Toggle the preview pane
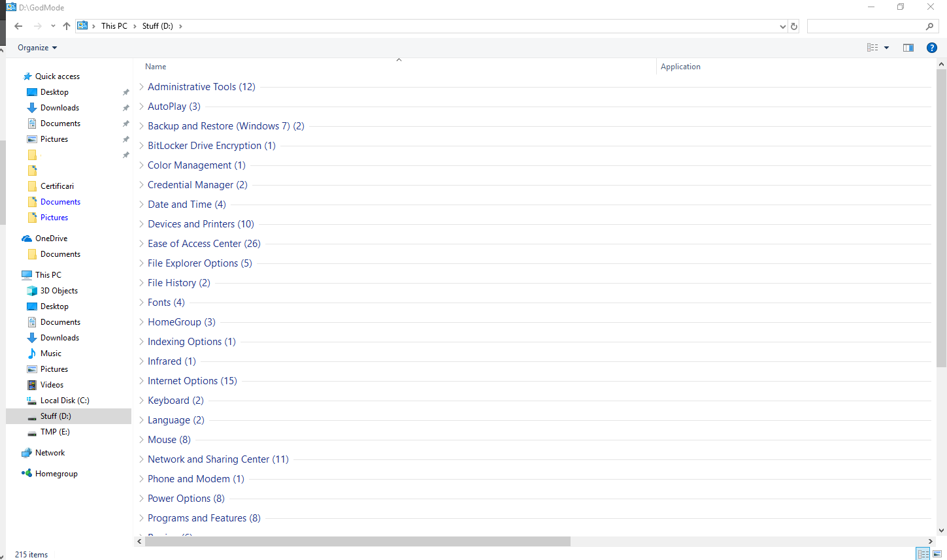The height and width of the screenshot is (560, 947). pyautogui.click(x=908, y=48)
